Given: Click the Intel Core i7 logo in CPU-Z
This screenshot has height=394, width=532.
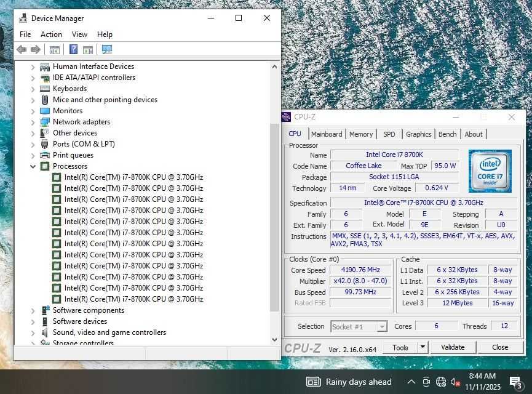Looking at the screenshot, I should coord(490,171).
